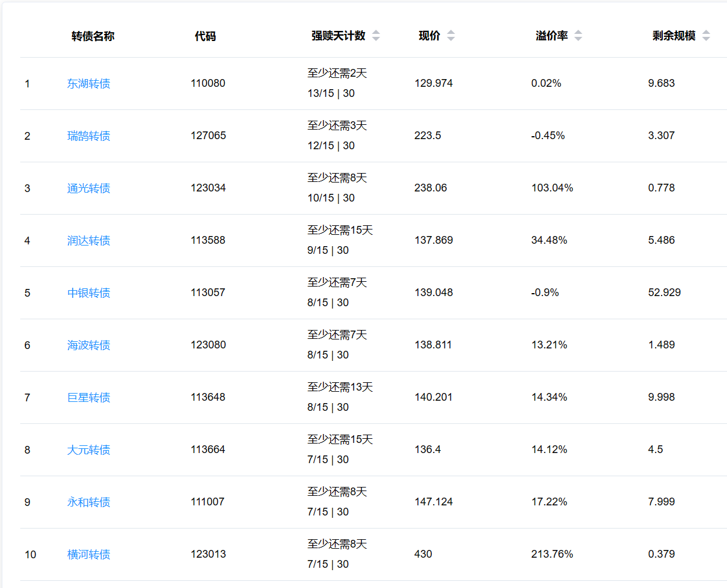Click the 通光转债 link
This screenshot has width=727, height=588.
coord(89,188)
